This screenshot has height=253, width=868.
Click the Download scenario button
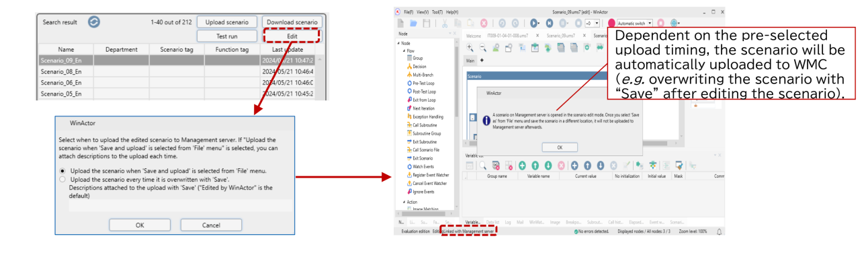[292, 22]
